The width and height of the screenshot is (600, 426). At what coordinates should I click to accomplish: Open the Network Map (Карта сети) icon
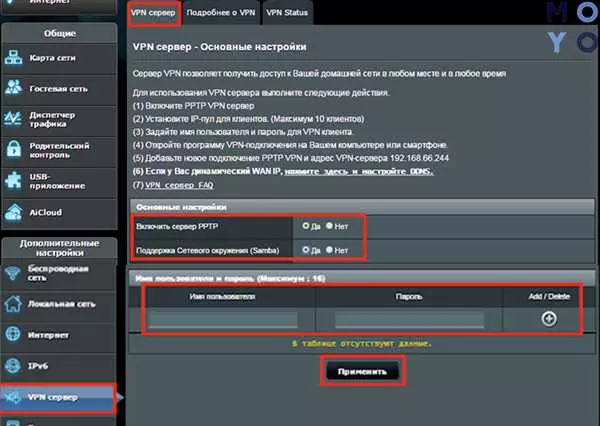pos(14,58)
